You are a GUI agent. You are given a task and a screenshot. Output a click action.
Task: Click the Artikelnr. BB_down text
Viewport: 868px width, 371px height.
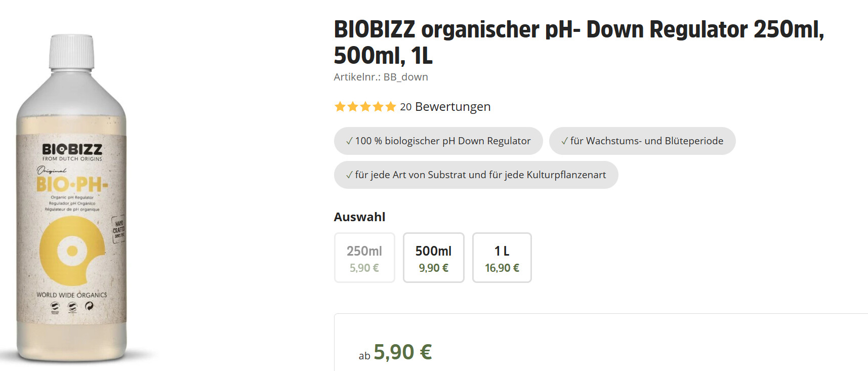[381, 77]
